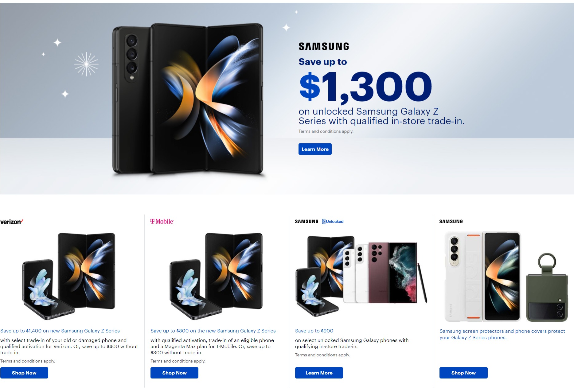Click the Verizon logo

point(12,222)
